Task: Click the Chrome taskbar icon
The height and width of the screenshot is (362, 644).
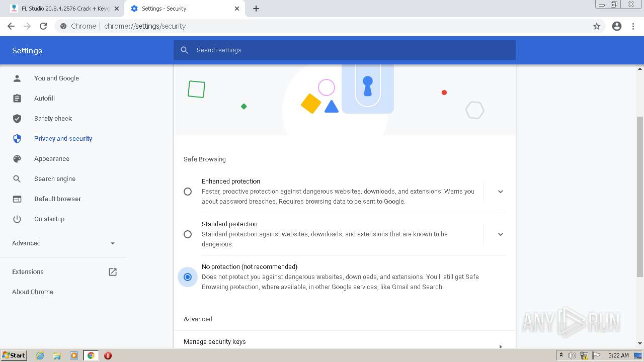Action: (x=91, y=355)
